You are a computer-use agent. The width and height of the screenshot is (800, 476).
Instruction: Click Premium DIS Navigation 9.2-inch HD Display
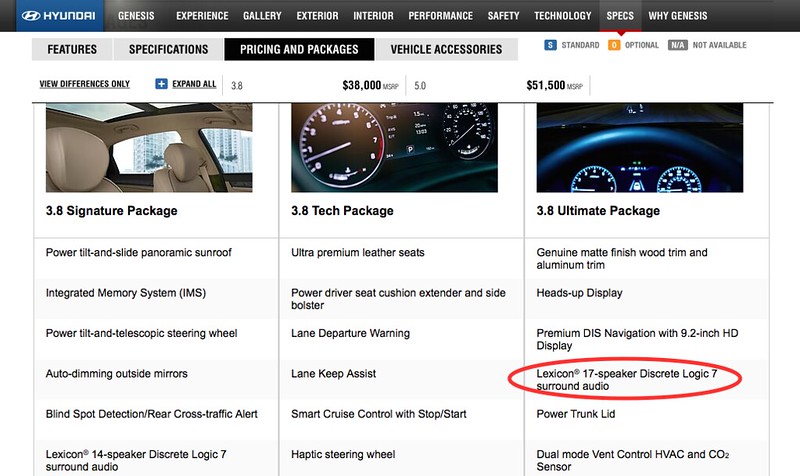637,339
